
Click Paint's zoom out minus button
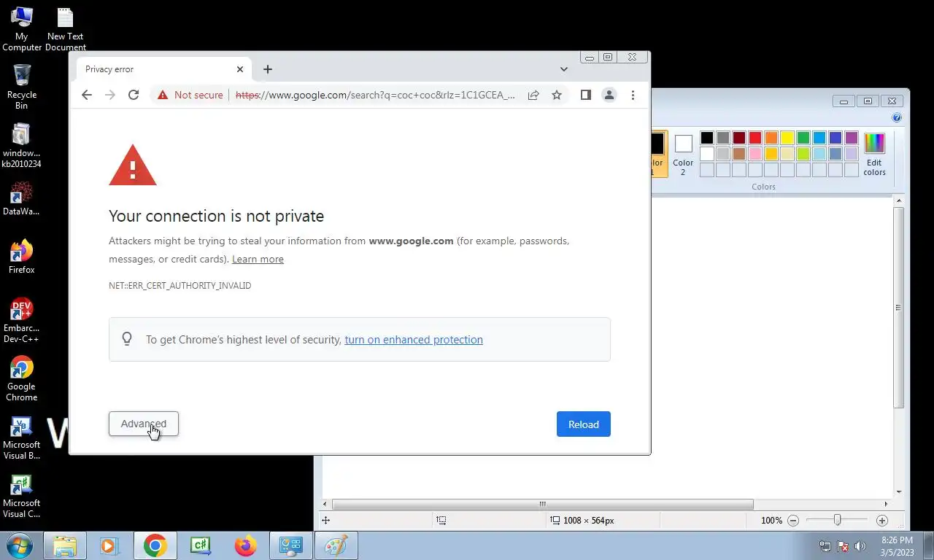793,521
